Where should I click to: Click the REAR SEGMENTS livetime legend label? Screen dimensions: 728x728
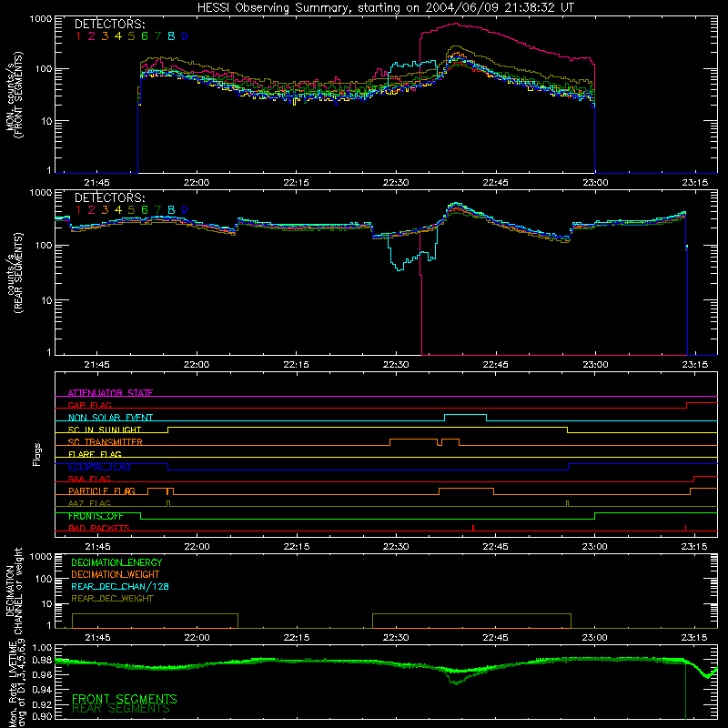(121, 709)
